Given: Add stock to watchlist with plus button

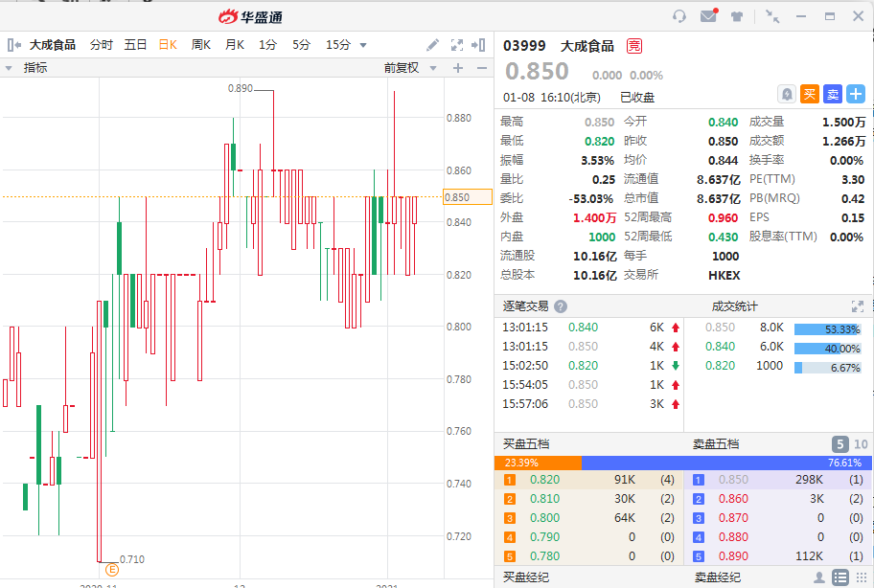Looking at the screenshot, I should pyautogui.click(x=856, y=94).
